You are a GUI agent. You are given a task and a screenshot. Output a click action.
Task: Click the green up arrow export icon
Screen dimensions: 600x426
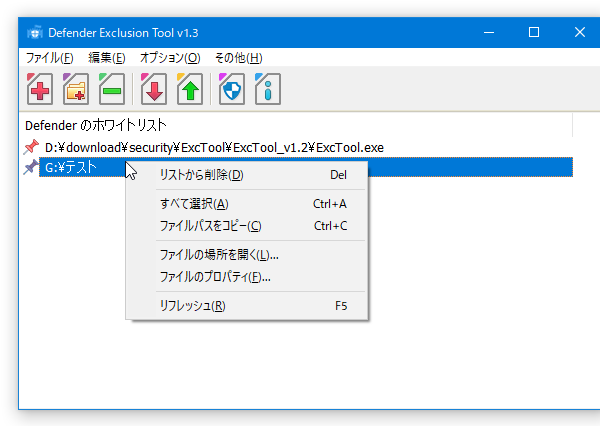click(x=189, y=89)
